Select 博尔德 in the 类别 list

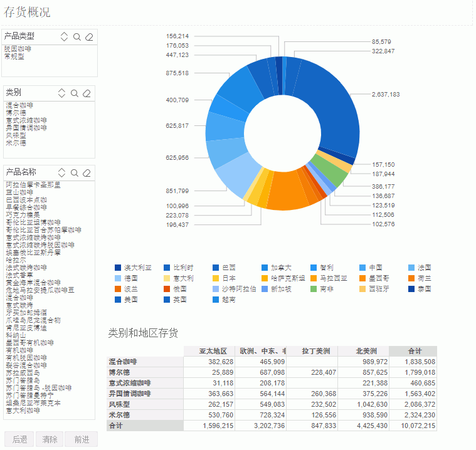coord(16,113)
